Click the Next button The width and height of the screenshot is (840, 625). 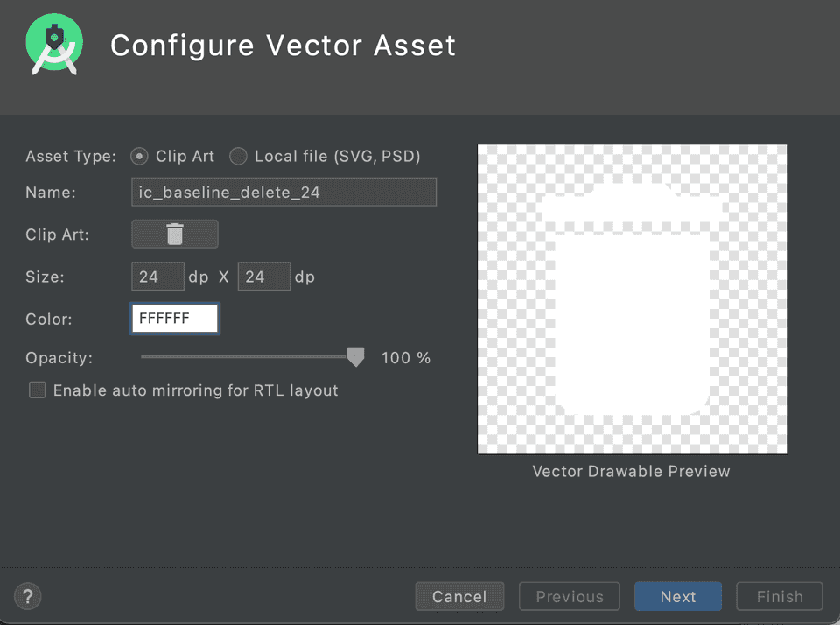(x=677, y=596)
